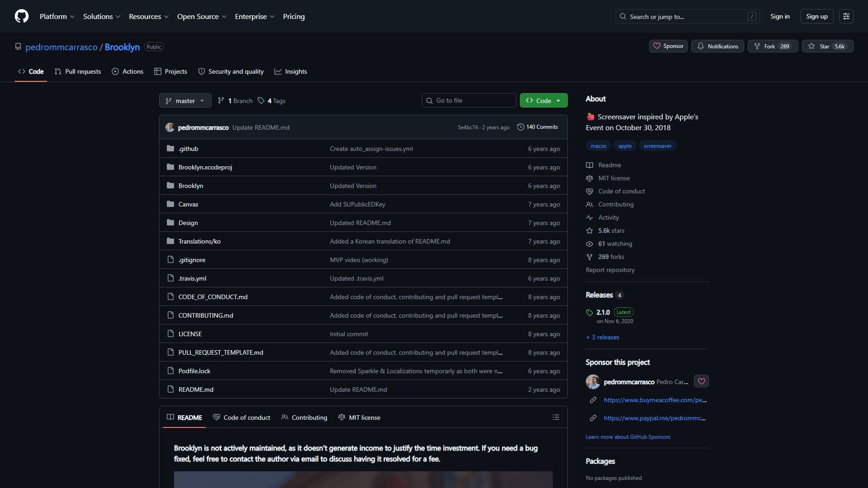Expand the Enterprise menu

click(x=255, y=16)
